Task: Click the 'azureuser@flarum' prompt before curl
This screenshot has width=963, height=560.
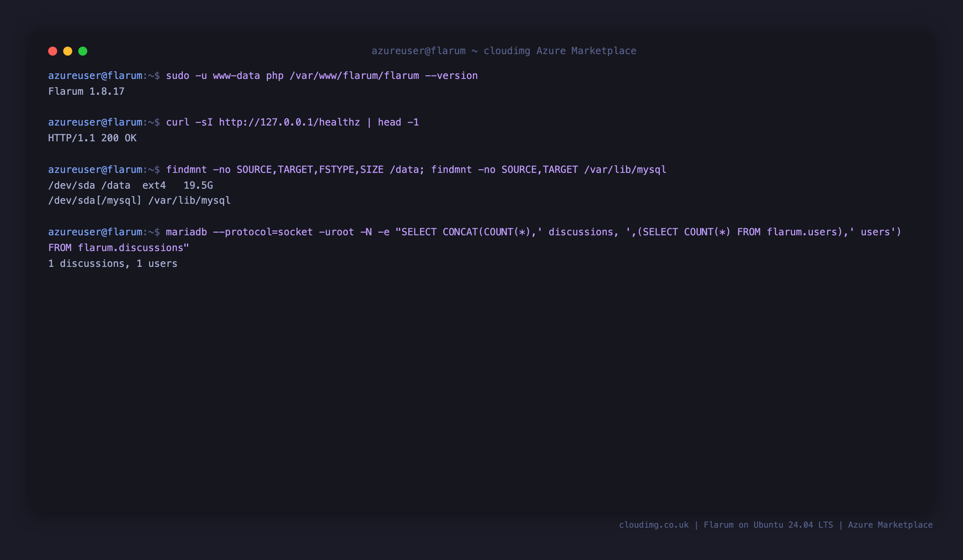Action: point(95,122)
